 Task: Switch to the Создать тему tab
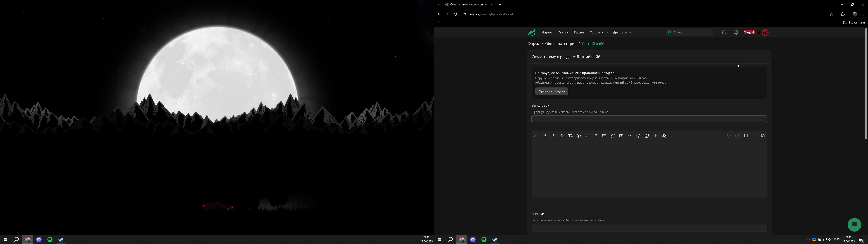click(x=469, y=5)
